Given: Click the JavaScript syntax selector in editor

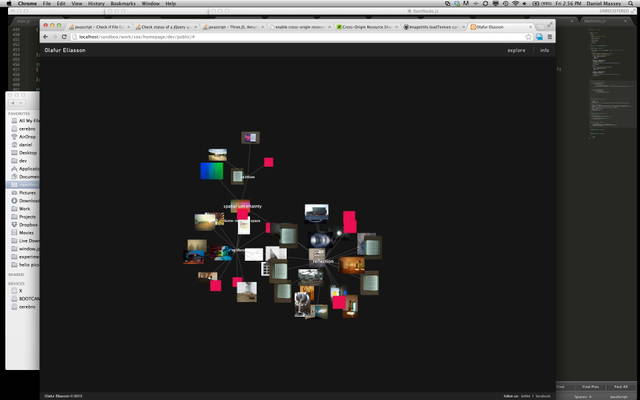Looking at the screenshot, I should coord(619,397).
